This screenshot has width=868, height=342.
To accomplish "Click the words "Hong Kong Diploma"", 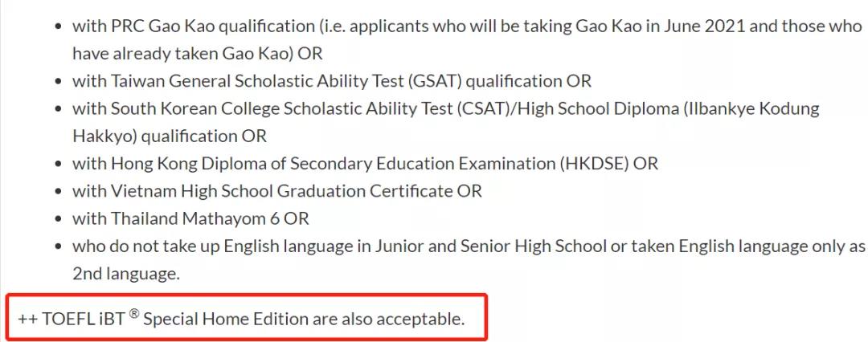I will click(x=177, y=164).
